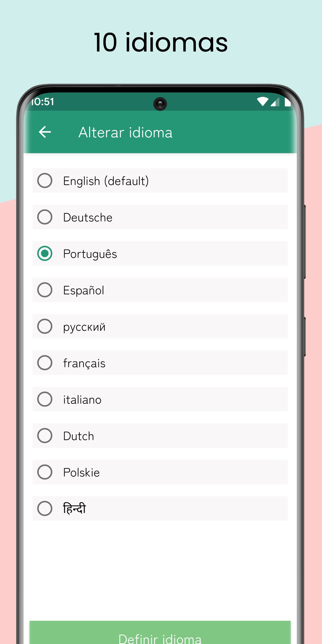Tap the clock showing 10:51
Viewport: 322px width, 644px height.
point(42,102)
